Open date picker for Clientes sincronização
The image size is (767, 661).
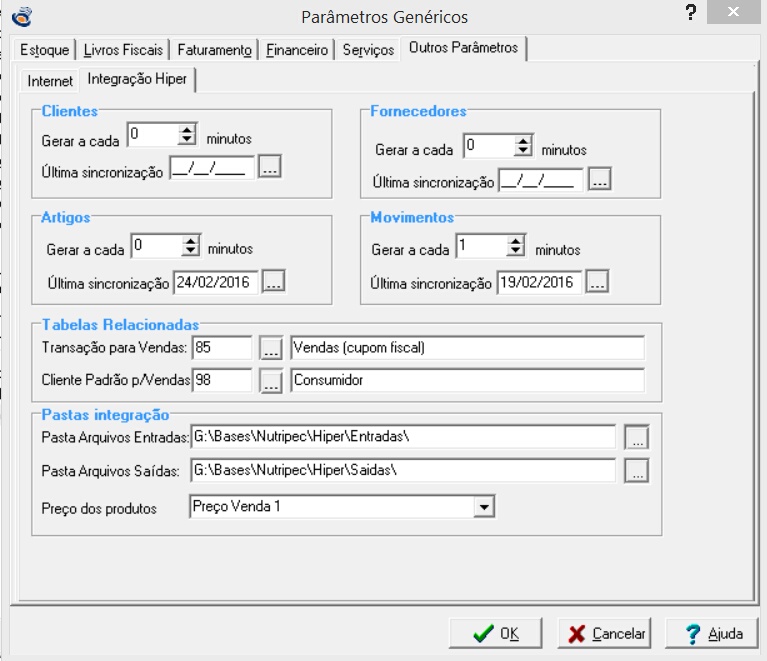pos(270,167)
